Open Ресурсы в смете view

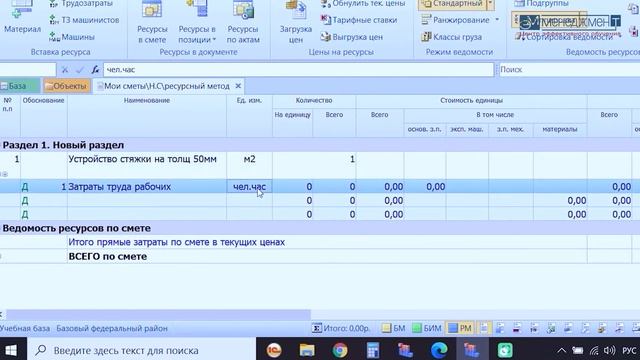152,22
